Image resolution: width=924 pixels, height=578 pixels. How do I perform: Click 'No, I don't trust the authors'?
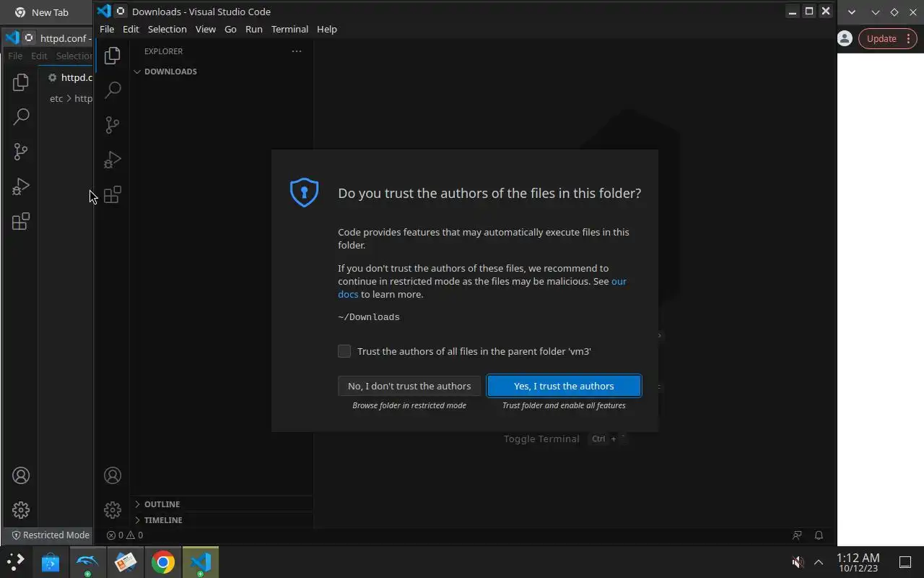pos(409,386)
